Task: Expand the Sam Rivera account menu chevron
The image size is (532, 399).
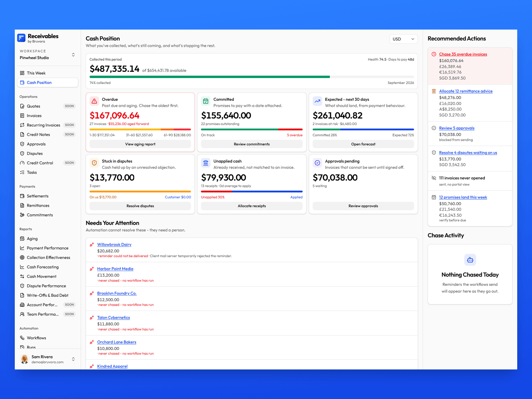Action: [73, 359]
